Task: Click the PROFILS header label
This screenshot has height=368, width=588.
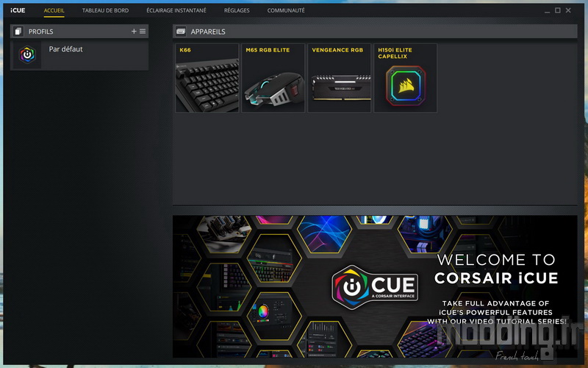Action: click(41, 32)
